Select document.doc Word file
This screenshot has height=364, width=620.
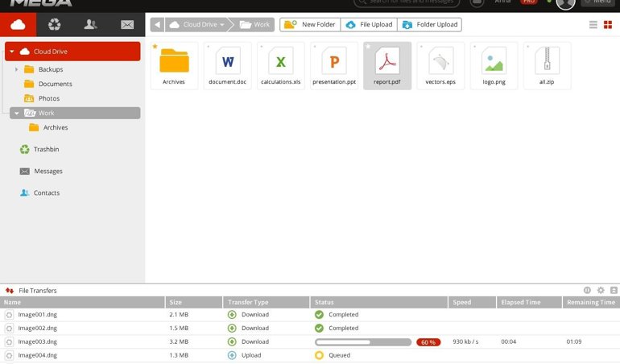[x=227, y=66]
